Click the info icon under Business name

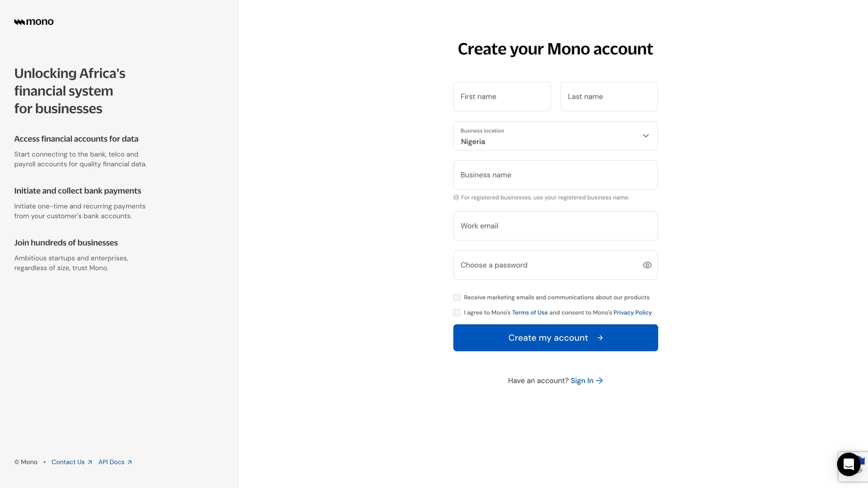point(456,197)
